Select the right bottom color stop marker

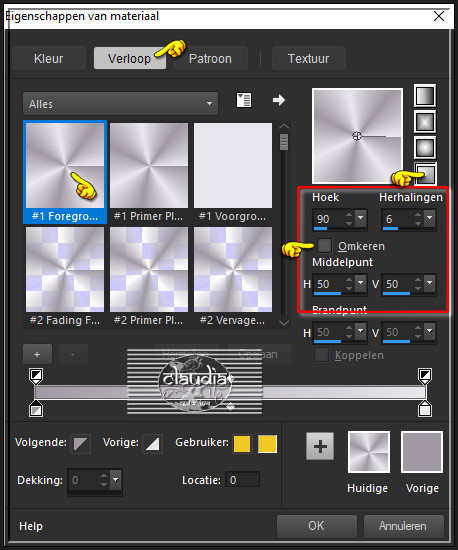pyautogui.click(x=425, y=409)
